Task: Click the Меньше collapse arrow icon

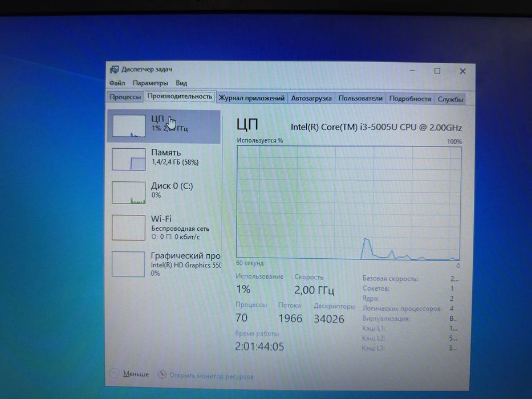Action: tap(115, 373)
